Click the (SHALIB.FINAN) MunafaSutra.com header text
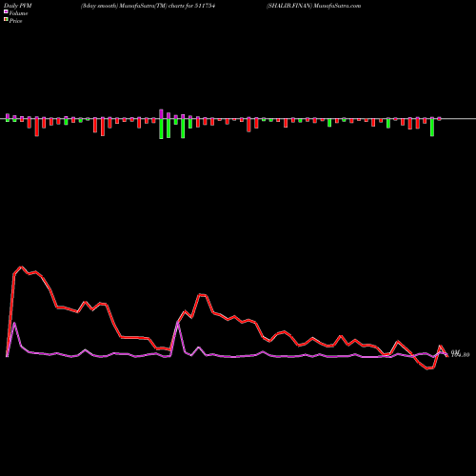 point(313,6)
